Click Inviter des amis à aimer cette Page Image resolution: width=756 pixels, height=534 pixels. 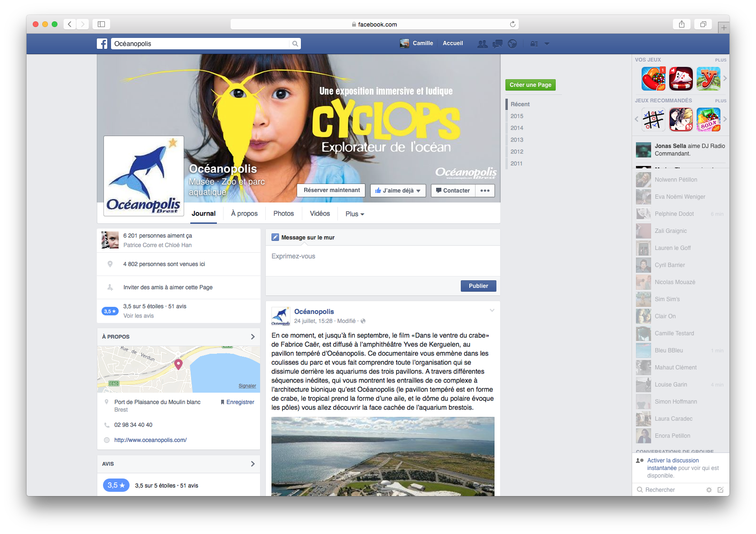coord(168,287)
